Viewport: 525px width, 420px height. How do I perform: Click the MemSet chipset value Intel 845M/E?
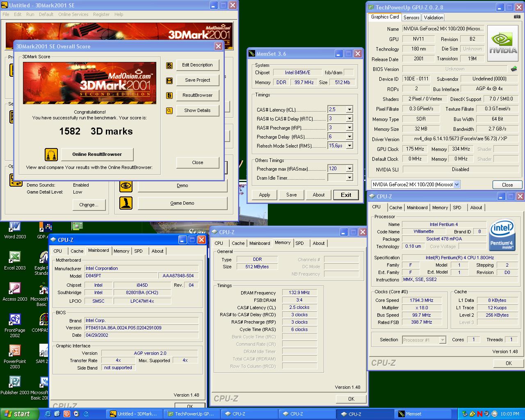(x=298, y=73)
